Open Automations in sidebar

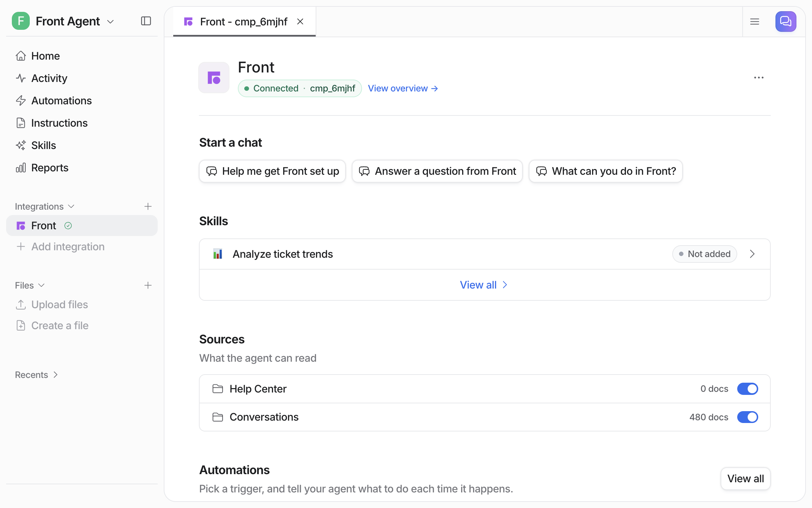click(x=82, y=101)
